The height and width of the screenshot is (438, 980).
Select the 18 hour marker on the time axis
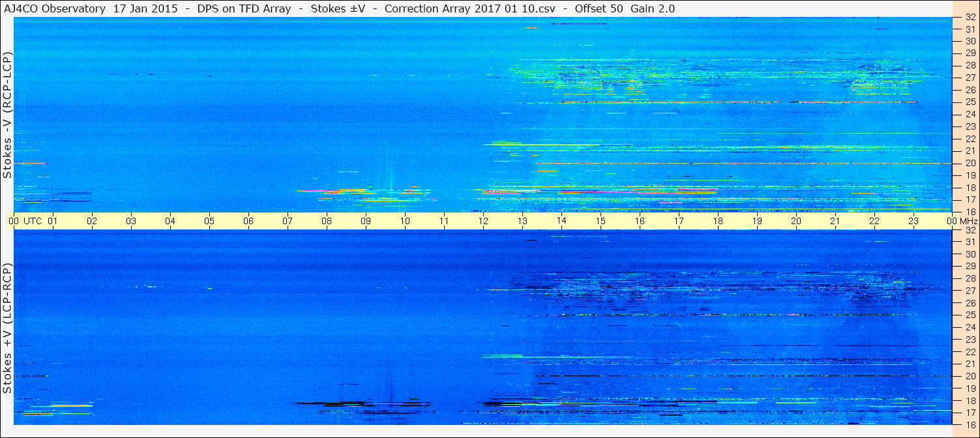click(718, 222)
